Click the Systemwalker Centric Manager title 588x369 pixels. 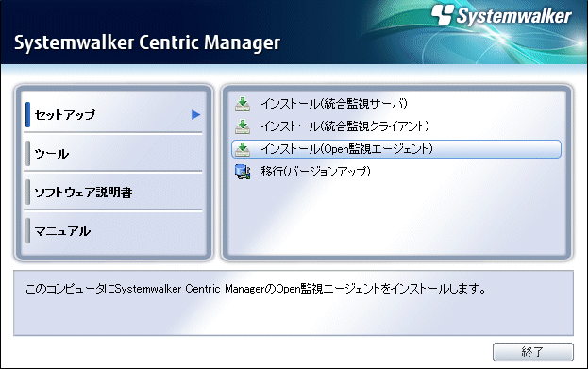147,43
